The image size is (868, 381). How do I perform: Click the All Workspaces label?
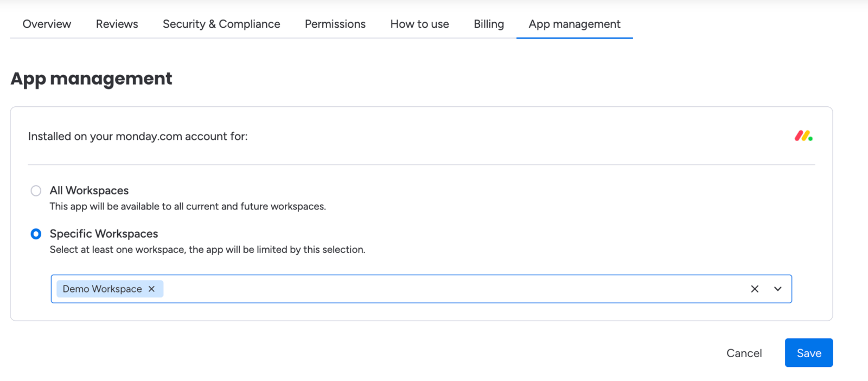click(89, 190)
